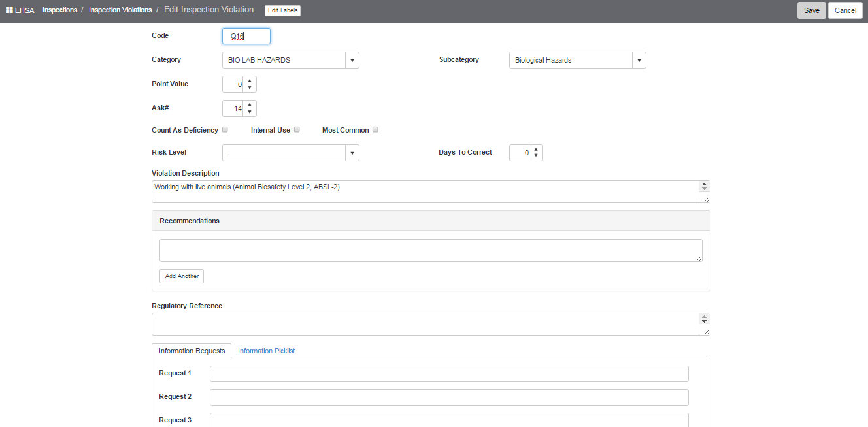Enable the Count As Deficiency checkbox

pyautogui.click(x=225, y=129)
